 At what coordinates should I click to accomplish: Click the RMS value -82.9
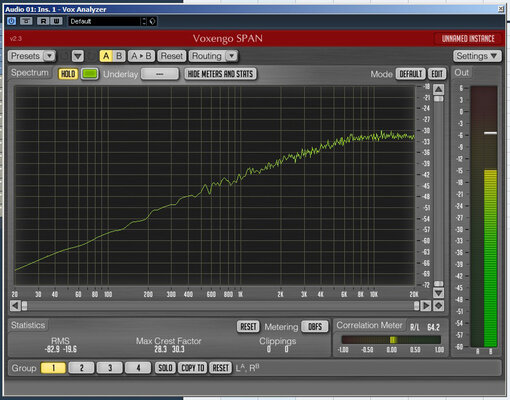52,349
